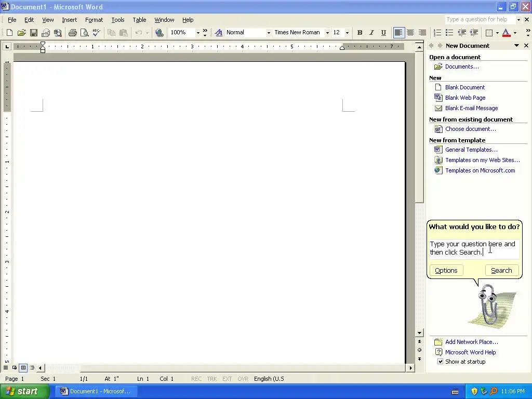532x399 pixels.
Task: Open the Font Color dropdown arrow
Action: (515, 33)
